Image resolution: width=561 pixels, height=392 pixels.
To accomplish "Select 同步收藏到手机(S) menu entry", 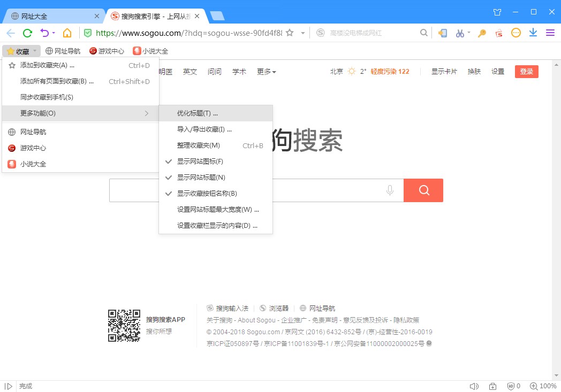I will tap(80, 97).
